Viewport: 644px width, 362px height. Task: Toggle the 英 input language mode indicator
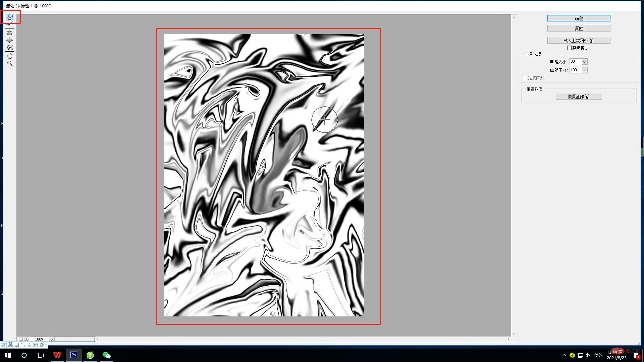pos(10,345)
